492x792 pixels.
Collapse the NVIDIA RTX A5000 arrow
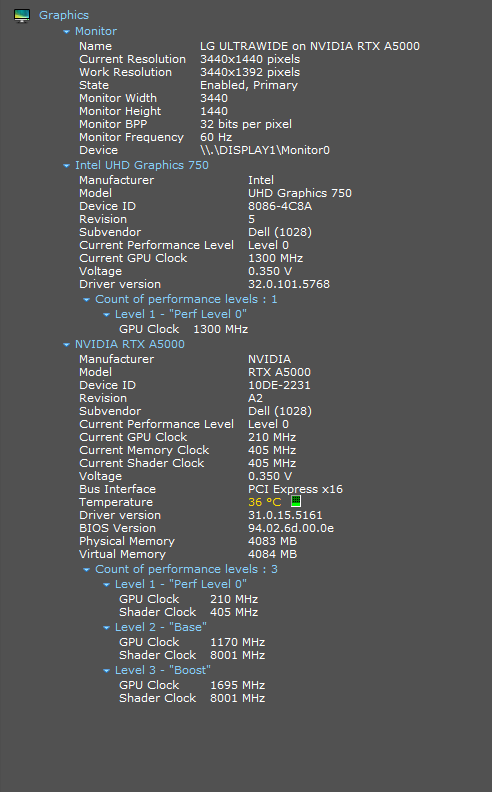click(66, 344)
